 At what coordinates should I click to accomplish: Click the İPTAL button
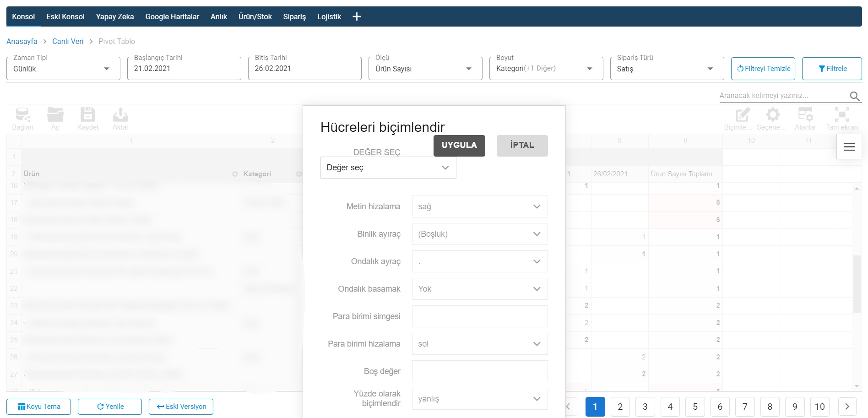(522, 146)
